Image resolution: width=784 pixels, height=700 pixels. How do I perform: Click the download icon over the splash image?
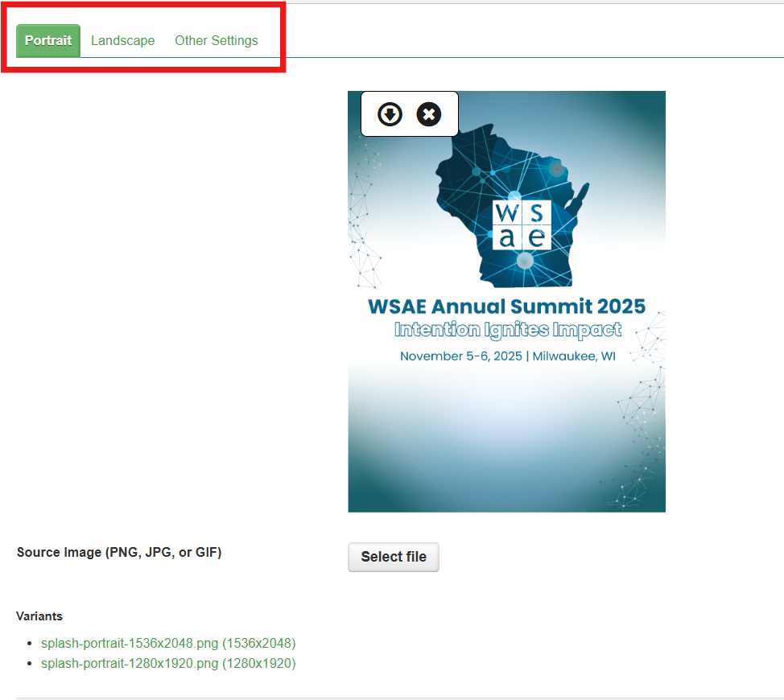tap(390, 114)
